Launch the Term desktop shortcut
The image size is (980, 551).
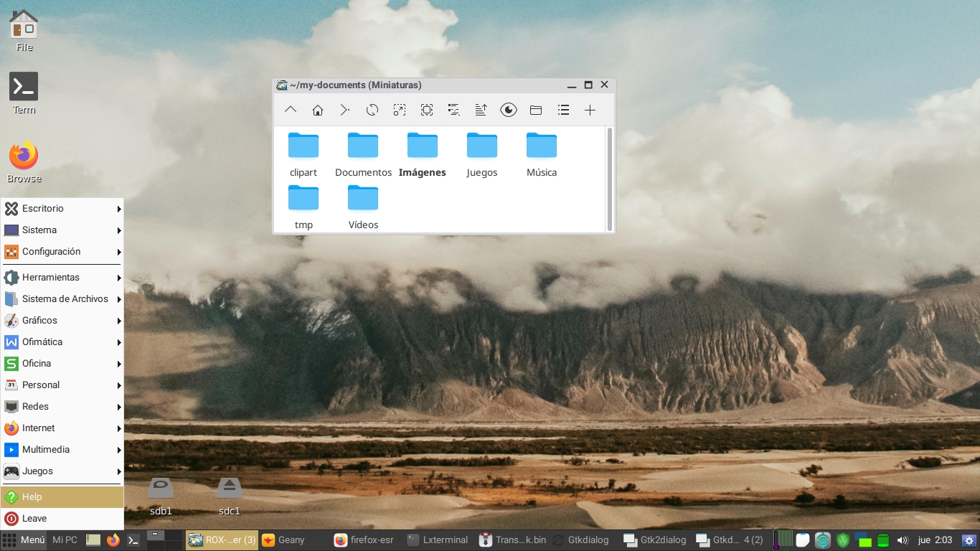click(x=24, y=93)
